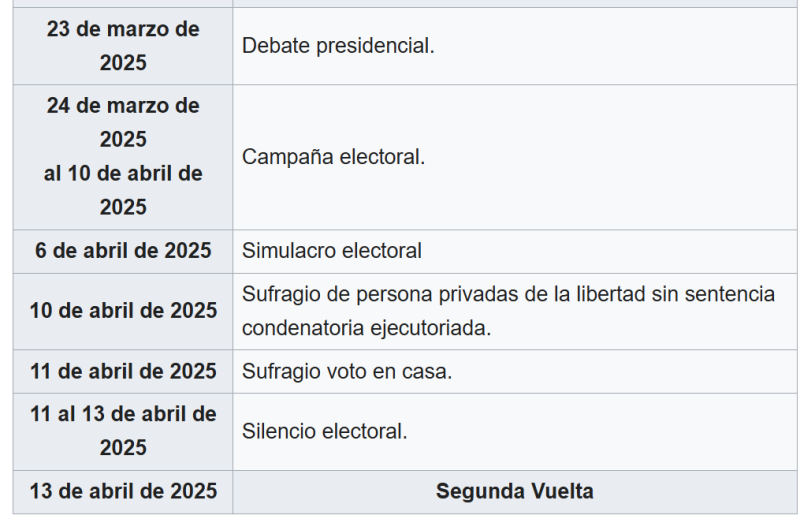Select the "Silencio electoral." cell
This screenshot has height=519, width=800.
(x=324, y=432)
